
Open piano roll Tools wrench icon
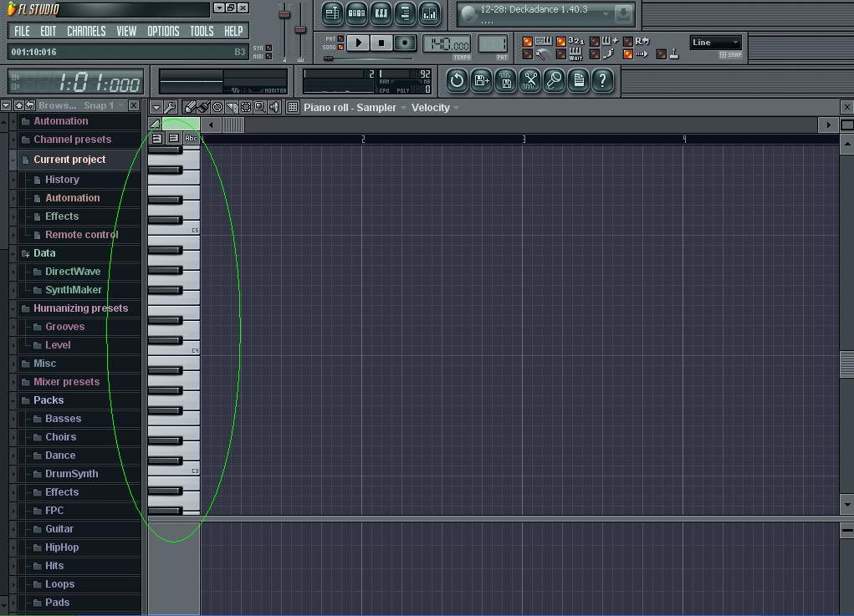coord(171,107)
